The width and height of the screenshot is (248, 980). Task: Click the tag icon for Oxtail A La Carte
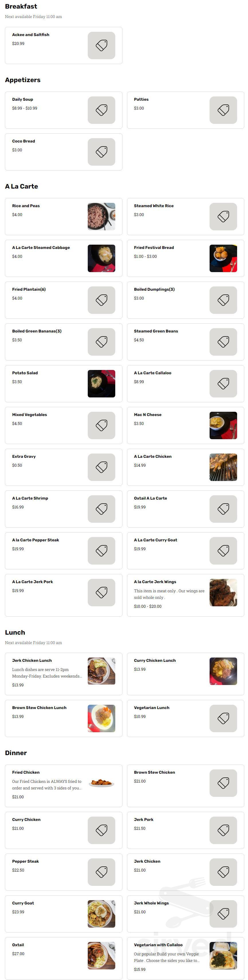click(x=223, y=509)
